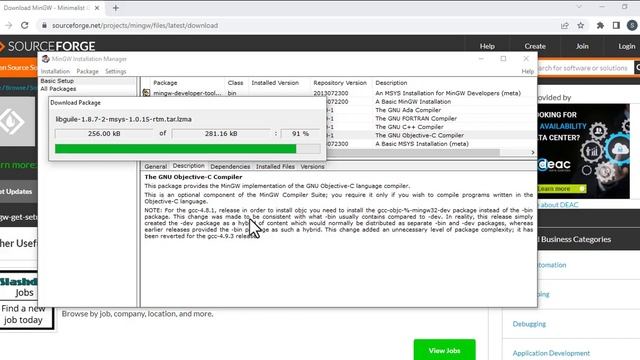Open the Settings menu in MinGW Installation Manager
This screenshot has height=360, width=640.
click(x=116, y=71)
